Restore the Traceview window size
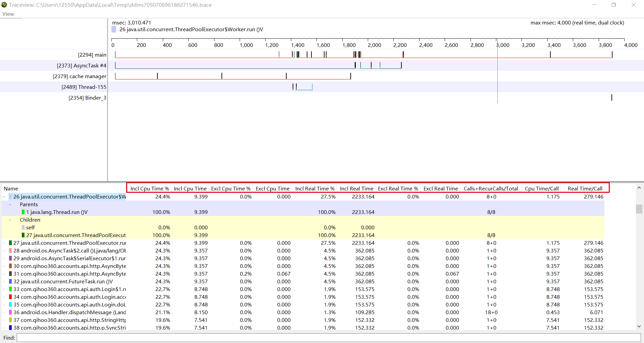The image size is (644, 343). [614, 5]
